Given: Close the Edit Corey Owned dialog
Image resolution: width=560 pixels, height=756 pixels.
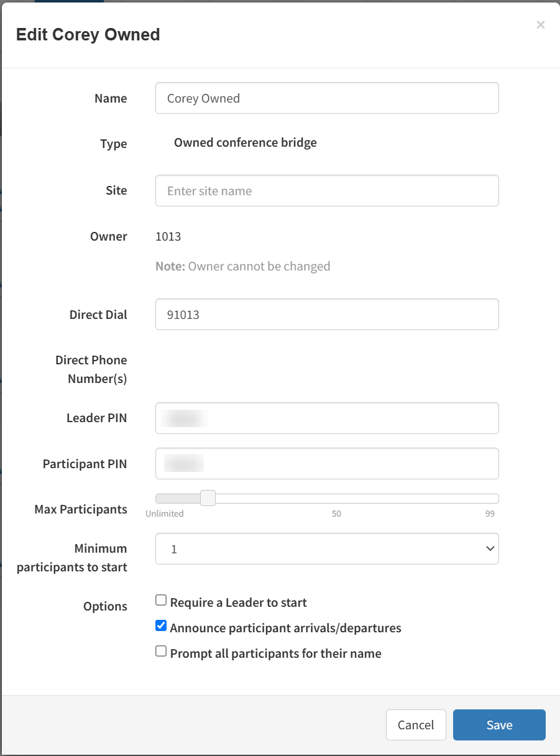Looking at the screenshot, I should click(x=540, y=25).
